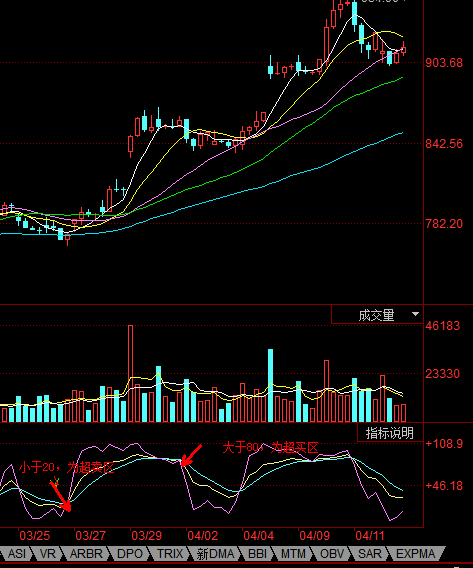Switch to the 新DMA tab

[x=215, y=554]
